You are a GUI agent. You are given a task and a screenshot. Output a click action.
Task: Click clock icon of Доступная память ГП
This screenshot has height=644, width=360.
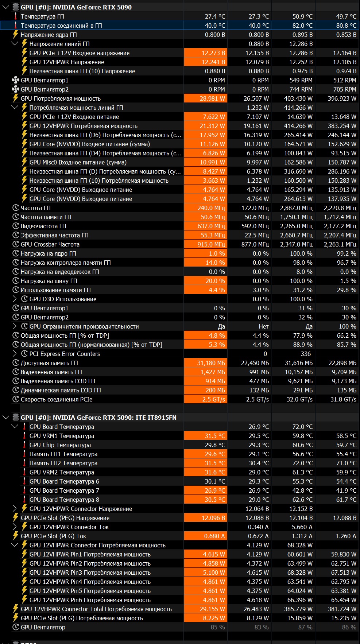point(15,362)
